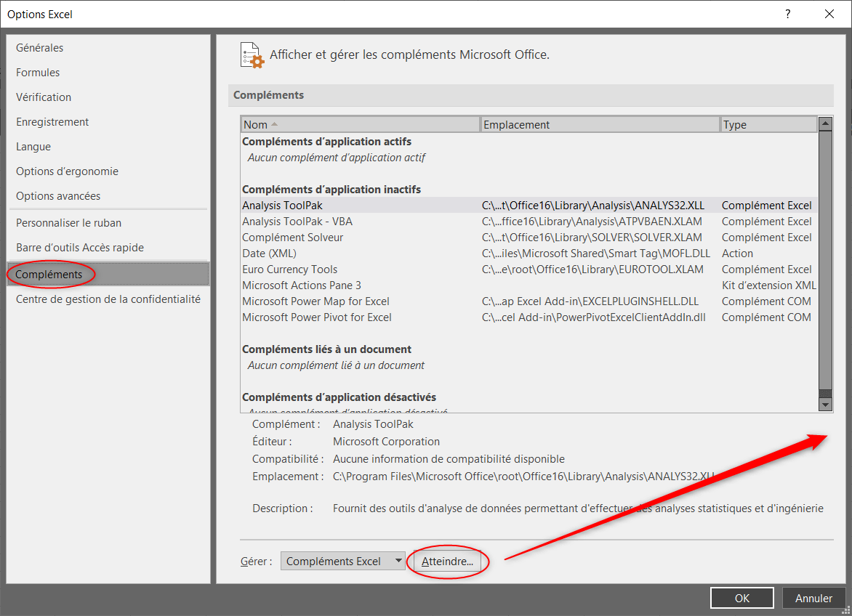Switch to the Formules category

(x=38, y=73)
